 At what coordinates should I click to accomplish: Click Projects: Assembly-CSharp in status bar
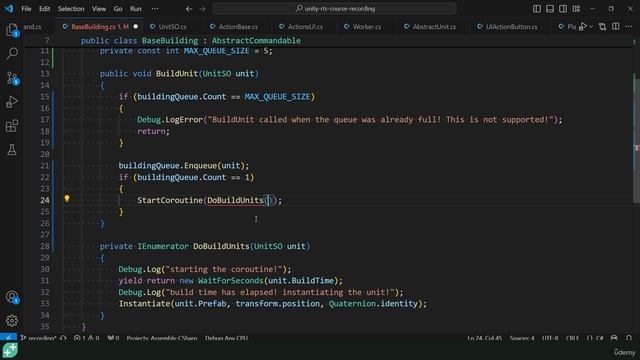coord(162,338)
